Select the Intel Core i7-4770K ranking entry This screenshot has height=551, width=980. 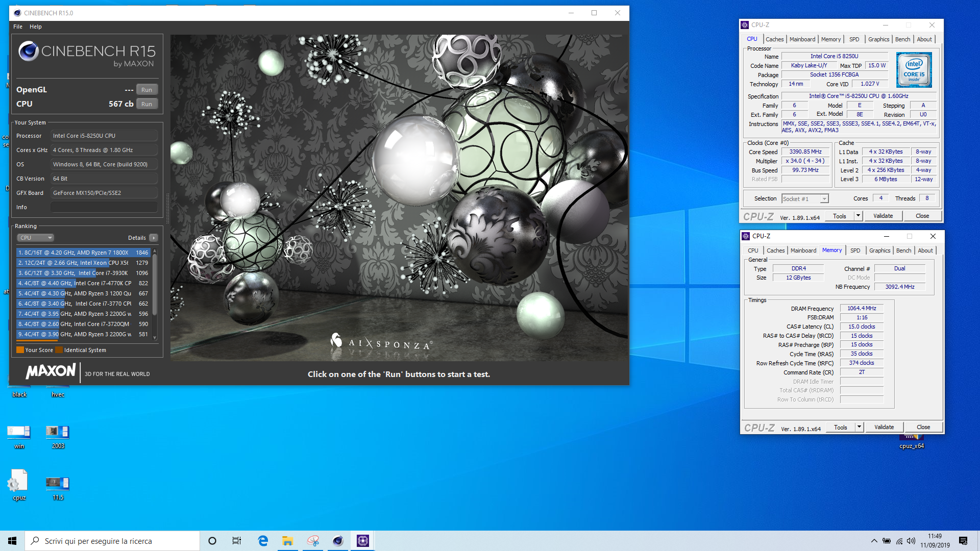click(x=83, y=283)
